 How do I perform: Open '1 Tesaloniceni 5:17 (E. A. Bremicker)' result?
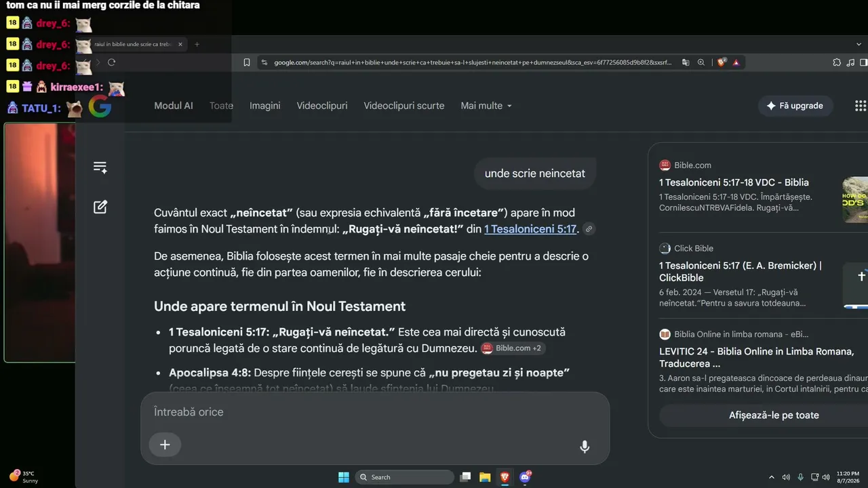741,271
